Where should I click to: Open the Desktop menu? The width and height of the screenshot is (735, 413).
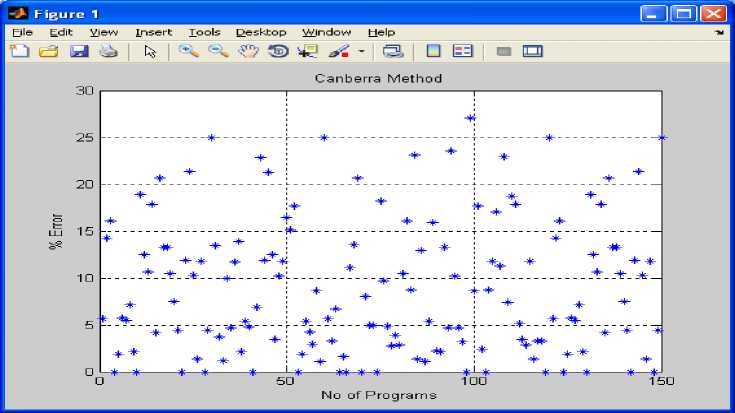pyautogui.click(x=261, y=32)
